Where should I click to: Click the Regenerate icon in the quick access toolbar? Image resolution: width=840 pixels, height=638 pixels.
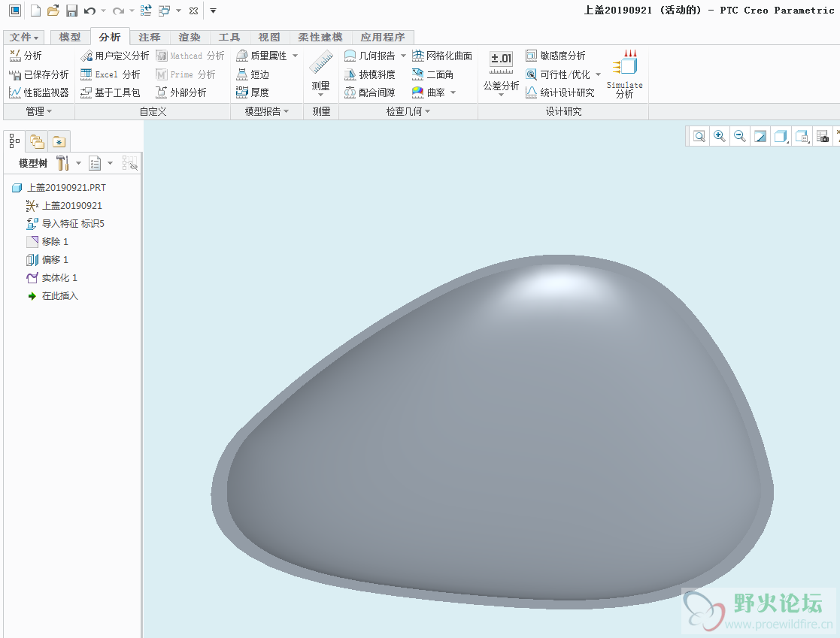tap(146, 11)
